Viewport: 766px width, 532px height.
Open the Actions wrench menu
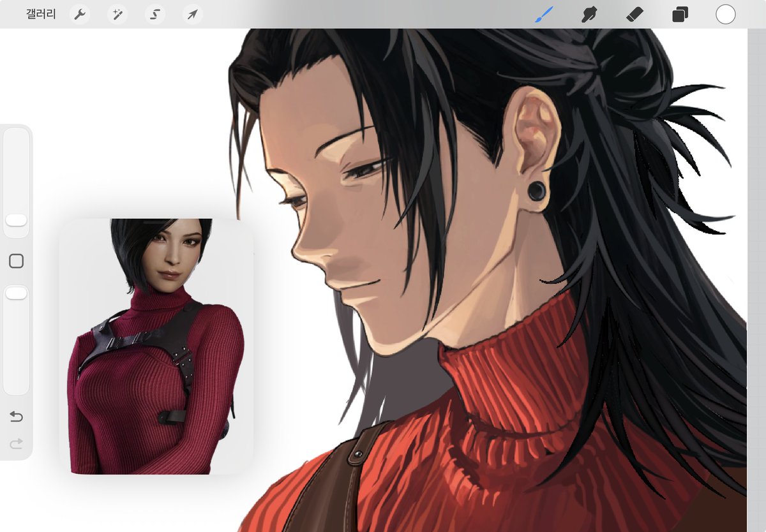pos(80,14)
